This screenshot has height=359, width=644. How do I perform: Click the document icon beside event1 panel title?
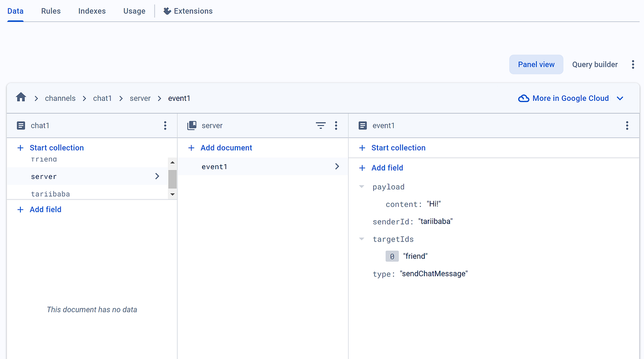[363, 126]
